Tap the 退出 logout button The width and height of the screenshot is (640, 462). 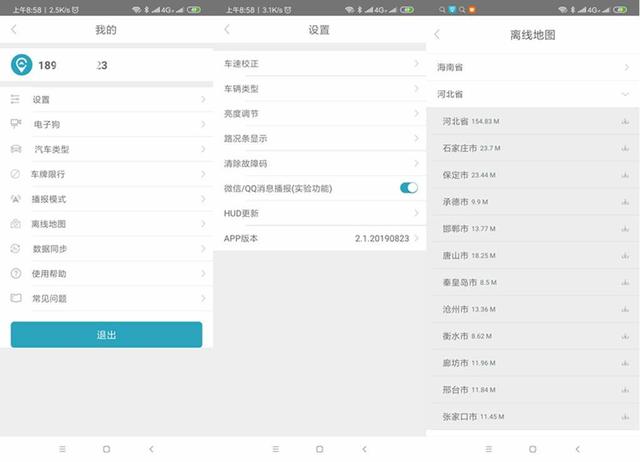tap(107, 335)
